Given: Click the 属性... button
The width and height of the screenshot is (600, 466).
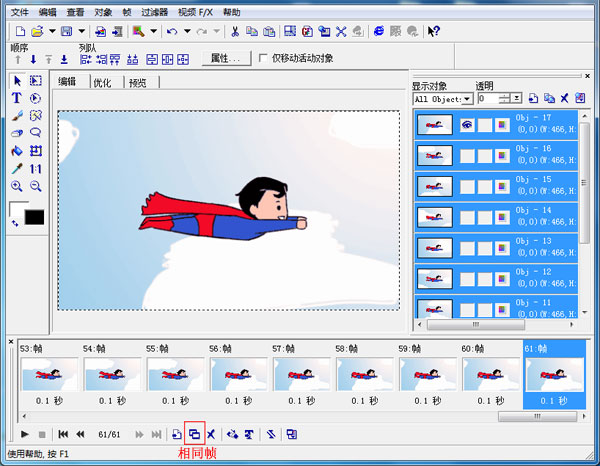Looking at the screenshot, I should pyautogui.click(x=226, y=59).
